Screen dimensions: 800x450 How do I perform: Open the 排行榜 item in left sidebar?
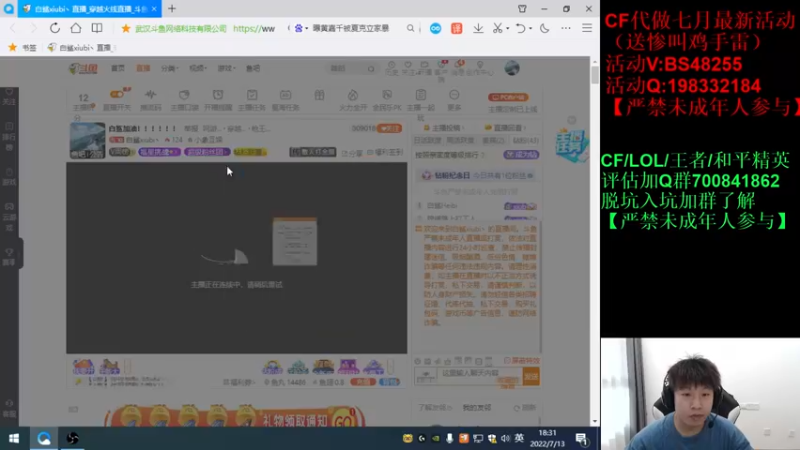tap(9, 136)
